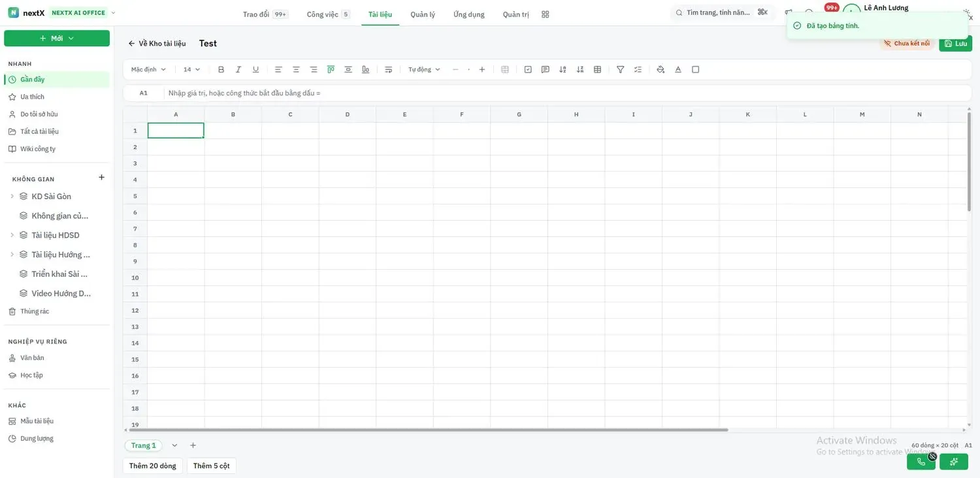Image resolution: width=980 pixels, height=478 pixels.
Task: Align cell text to the right
Action: [x=314, y=69]
